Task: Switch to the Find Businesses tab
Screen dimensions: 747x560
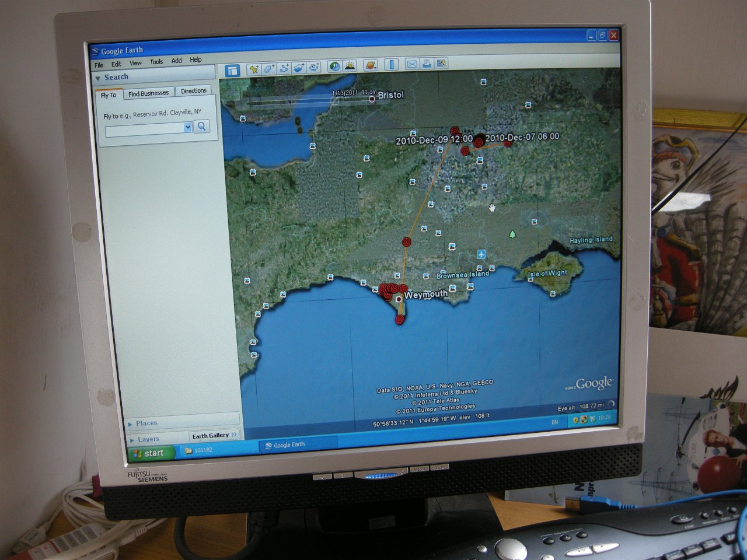Action: (148, 93)
